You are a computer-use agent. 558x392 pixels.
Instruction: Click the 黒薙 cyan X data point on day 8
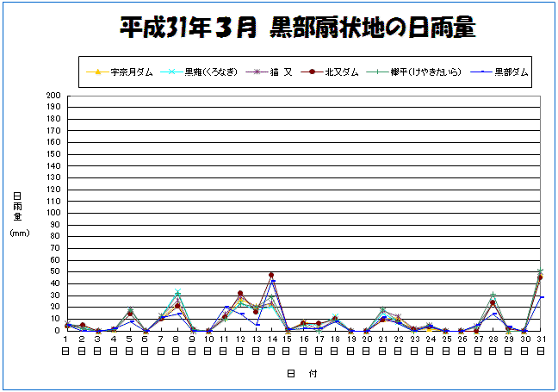tap(177, 291)
